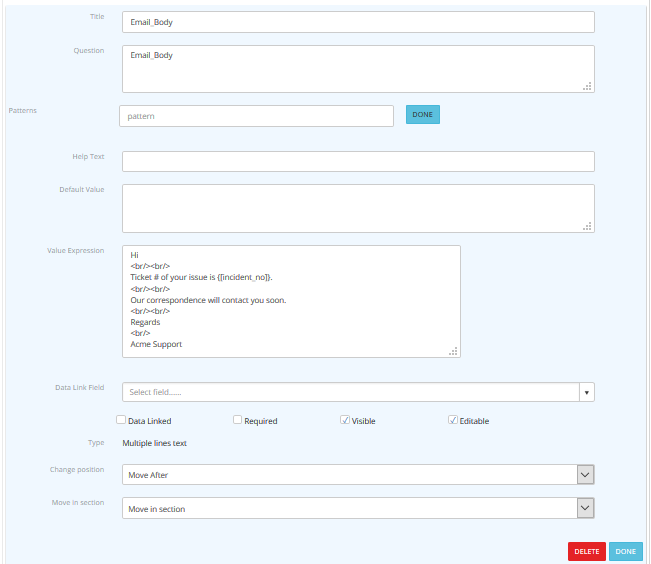Grab Question field resize handle
651x564 pixels.
587,86
